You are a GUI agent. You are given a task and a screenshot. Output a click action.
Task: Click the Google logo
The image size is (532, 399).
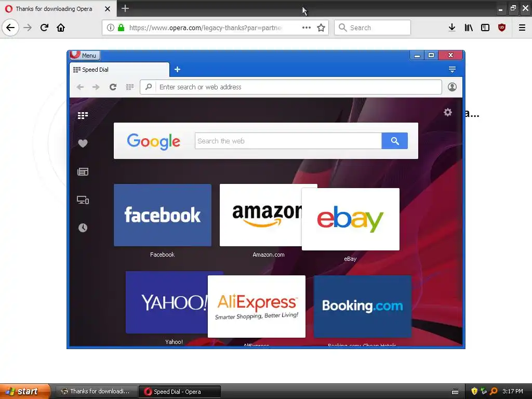pos(154,141)
